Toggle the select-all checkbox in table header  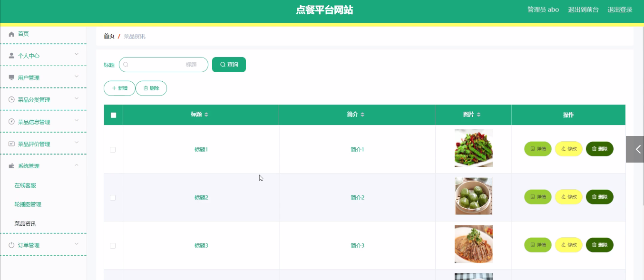(113, 115)
